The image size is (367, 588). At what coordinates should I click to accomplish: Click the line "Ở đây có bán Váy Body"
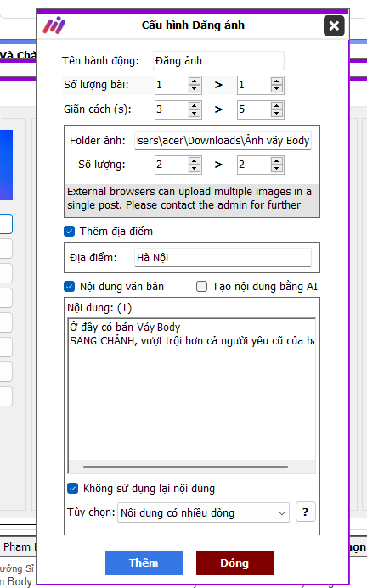pos(125,327)
